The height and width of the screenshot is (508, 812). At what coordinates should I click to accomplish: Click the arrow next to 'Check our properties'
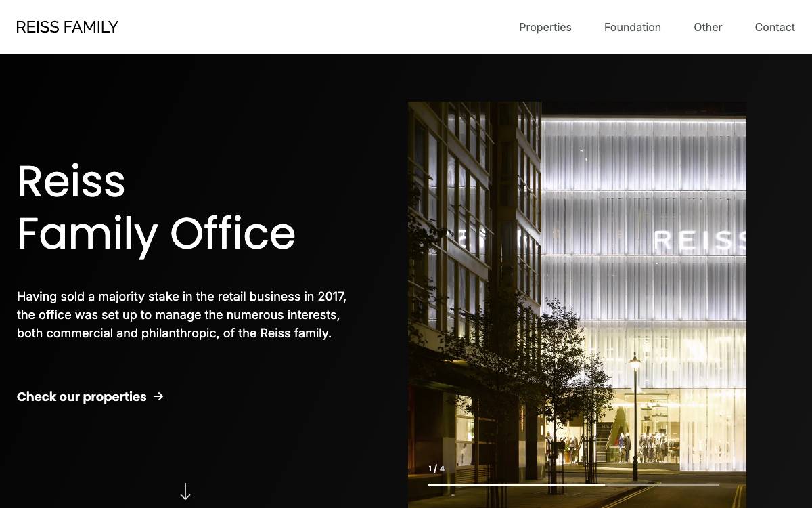coord(158,396)
